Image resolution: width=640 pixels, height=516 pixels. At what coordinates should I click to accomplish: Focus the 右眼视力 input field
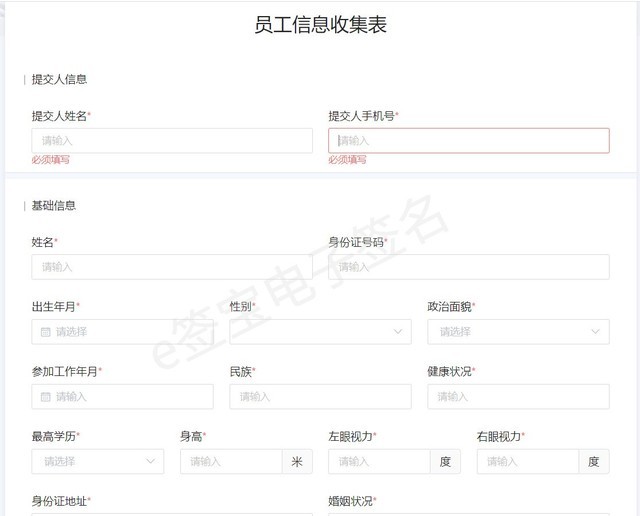[x=528, y=461]
